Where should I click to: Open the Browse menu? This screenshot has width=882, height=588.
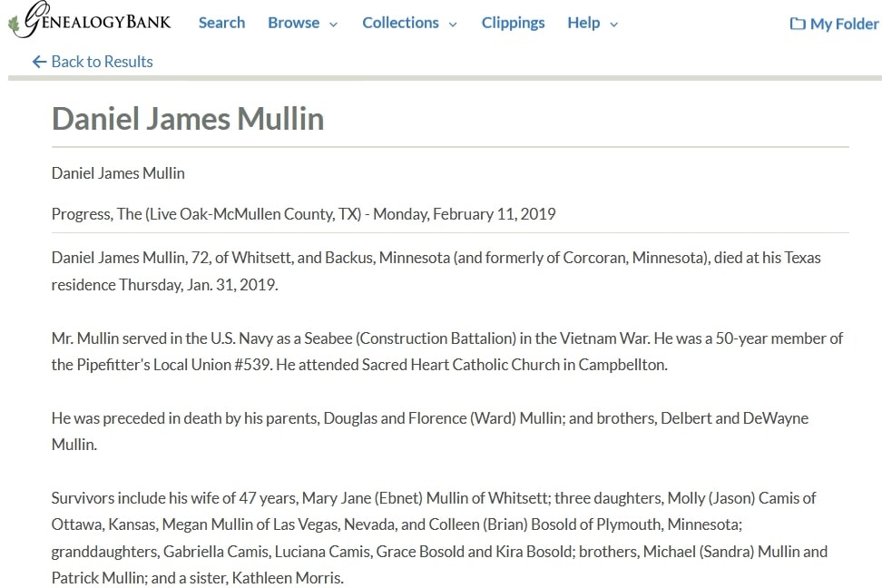(x=303, y=23)
